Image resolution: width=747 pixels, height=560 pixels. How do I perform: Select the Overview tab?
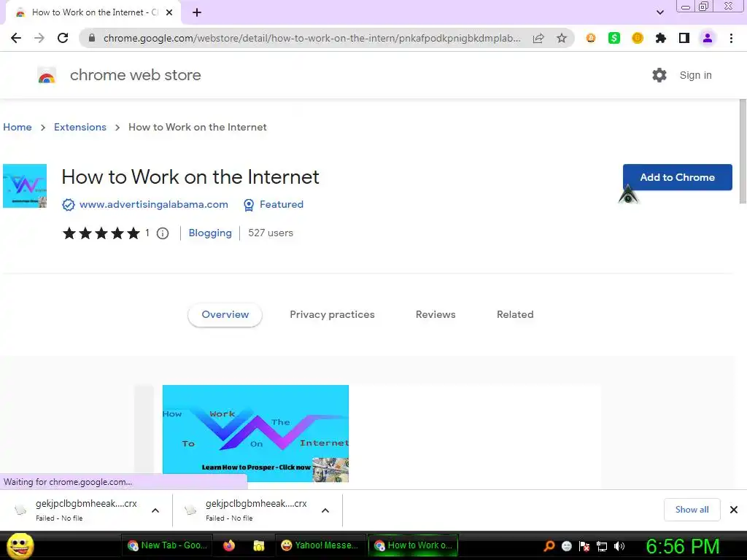225,315
